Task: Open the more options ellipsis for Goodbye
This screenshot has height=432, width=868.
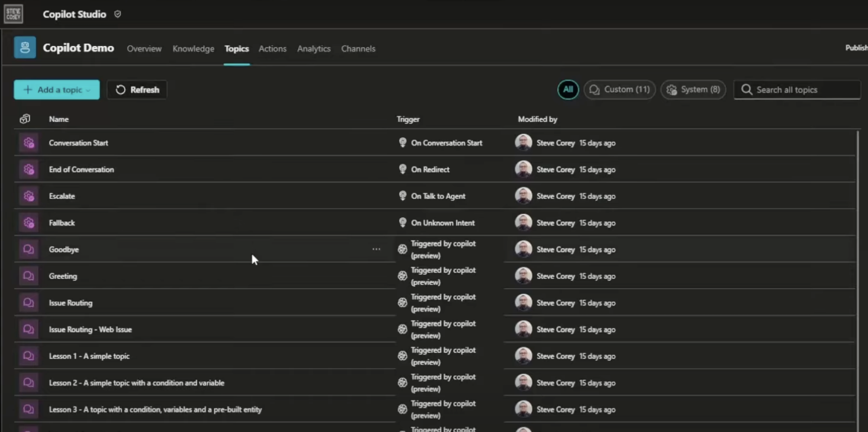Action: tap(376, 249)
